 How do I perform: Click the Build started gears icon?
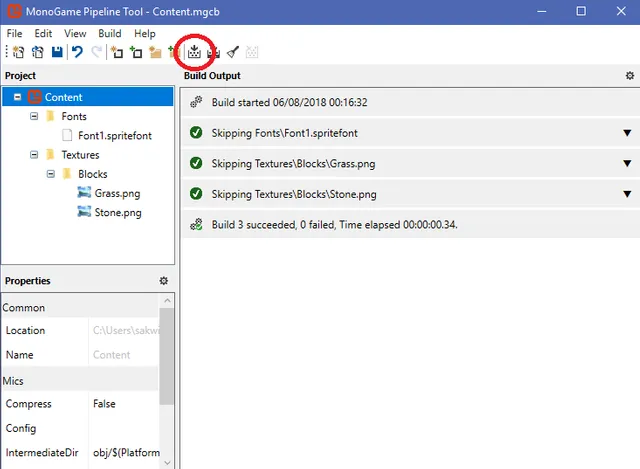(x=196, y=102)
